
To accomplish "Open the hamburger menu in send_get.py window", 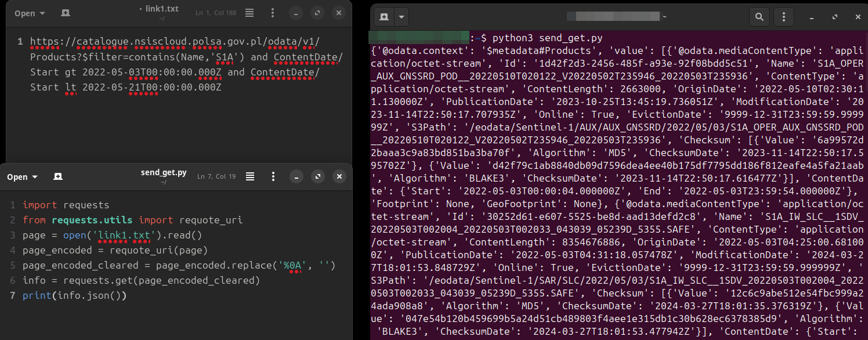I will [249, 176].
